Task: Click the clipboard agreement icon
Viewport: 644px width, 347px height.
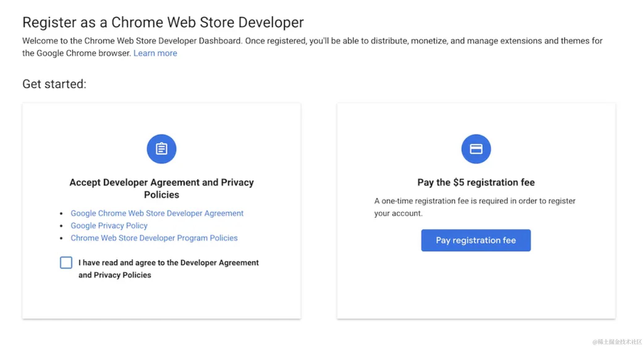Action: point(161,149)
